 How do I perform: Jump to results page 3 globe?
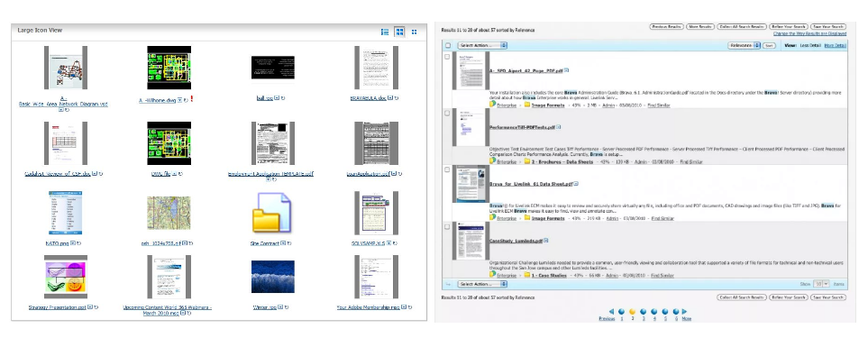[644, 312]
